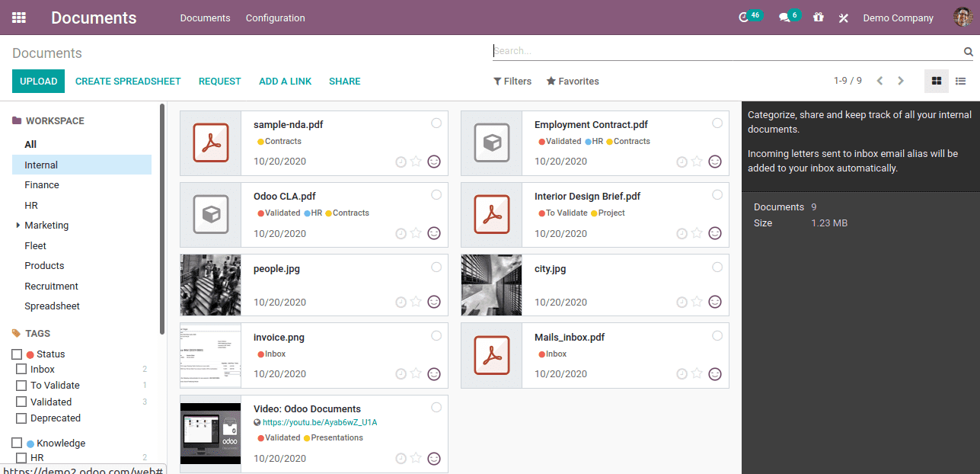Click PDF icon of Interior Design Brief.pdf
Image resolution: width=980 pixels, height=474 pixels.
pyautogui.click(x=492, y=214)
